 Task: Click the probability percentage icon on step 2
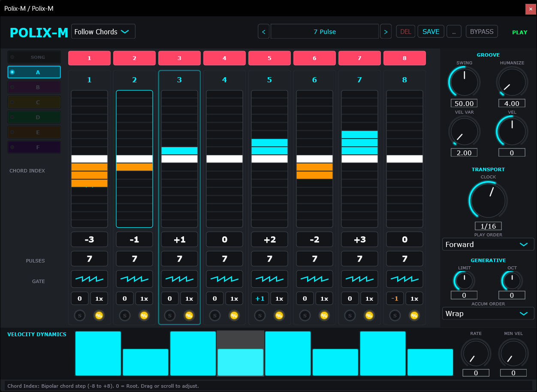click(x=144, y=315)
